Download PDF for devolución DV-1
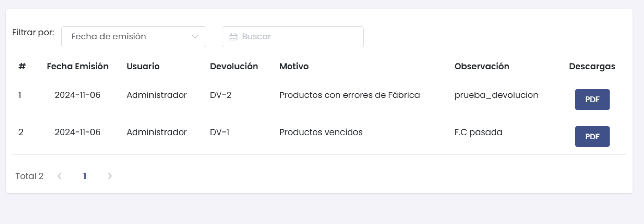This screenshot has height=224, width=644. 592,136
